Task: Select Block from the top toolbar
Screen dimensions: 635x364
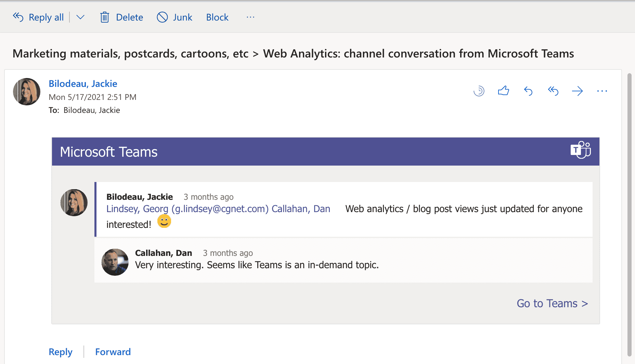Action: (217, 17)
